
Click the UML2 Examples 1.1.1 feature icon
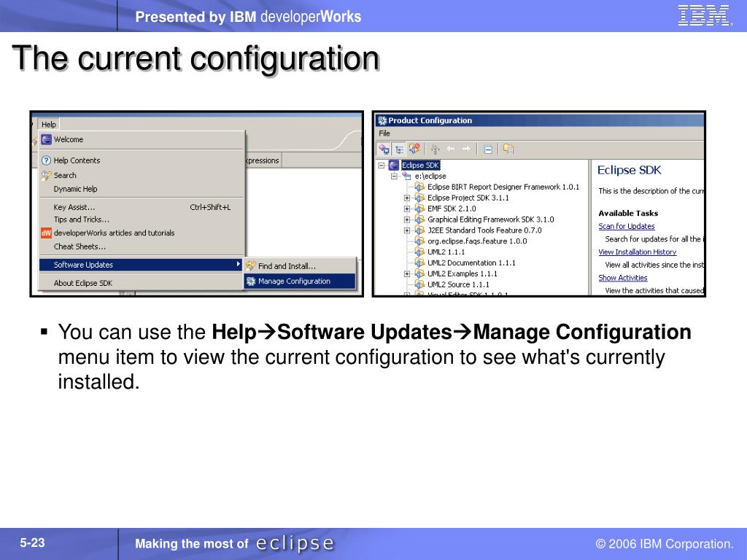pyautogui.click(x=419, y=274)
